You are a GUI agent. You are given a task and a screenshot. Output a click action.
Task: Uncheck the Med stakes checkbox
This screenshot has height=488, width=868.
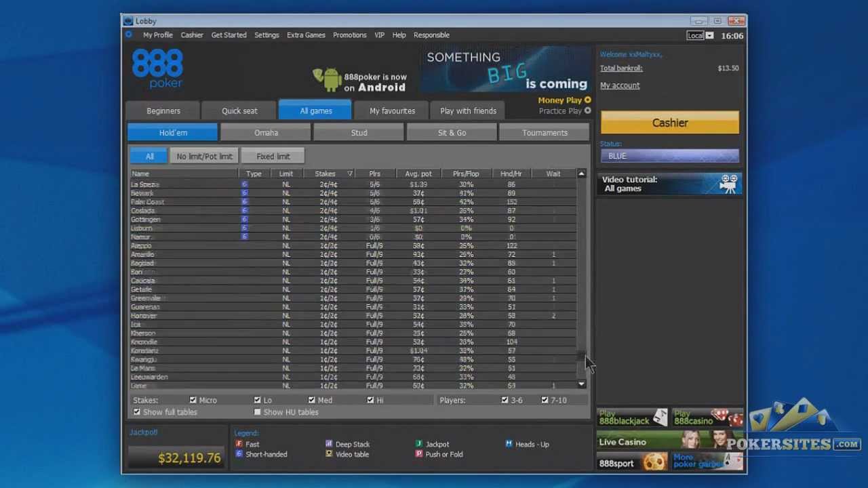pyautogui.click(x=311, y=400)
